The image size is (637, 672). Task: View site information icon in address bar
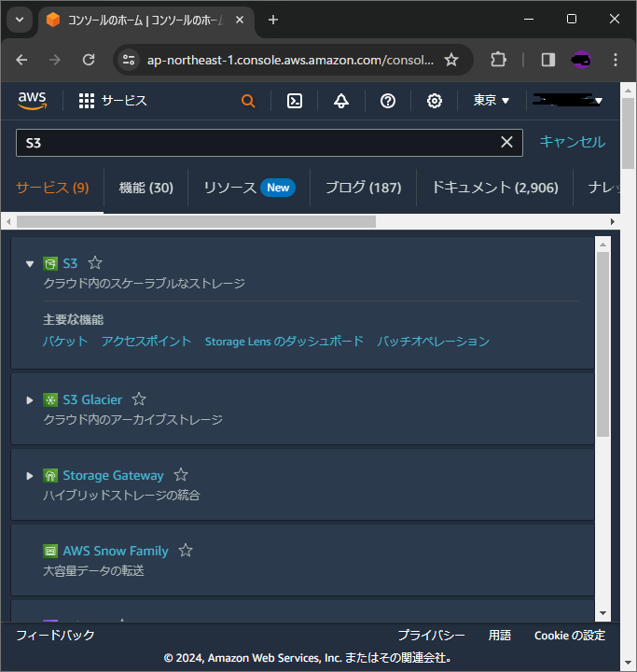128,60
